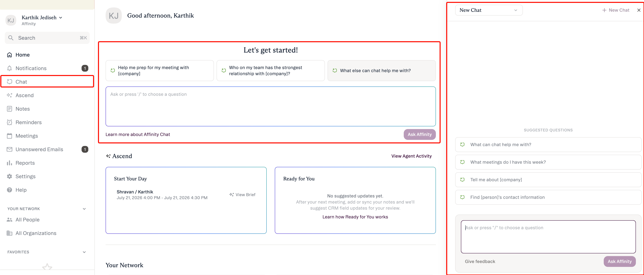Click the icon on 'Tell me about [company]' row
The width and height of the screenshot is (644, 275).
pyautogui.click(x=462, y=179)
